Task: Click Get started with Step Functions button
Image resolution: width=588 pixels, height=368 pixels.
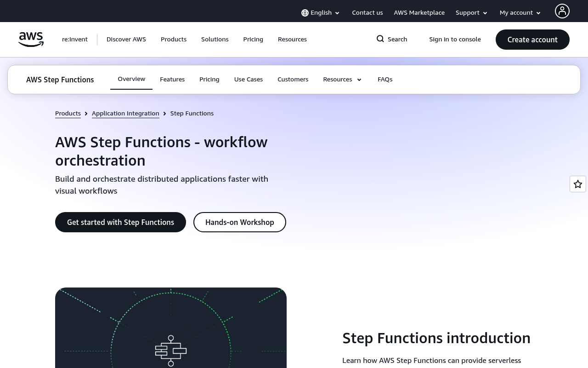Action: pos(120,222)
